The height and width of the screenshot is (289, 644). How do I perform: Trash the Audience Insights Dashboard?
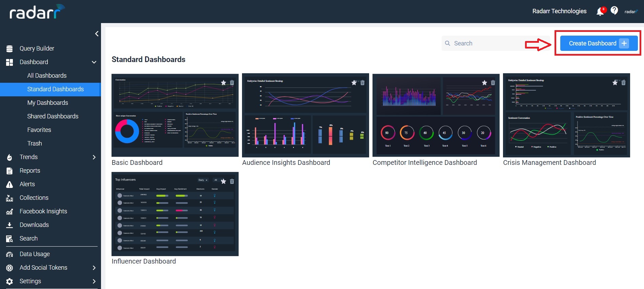point(363,83)
